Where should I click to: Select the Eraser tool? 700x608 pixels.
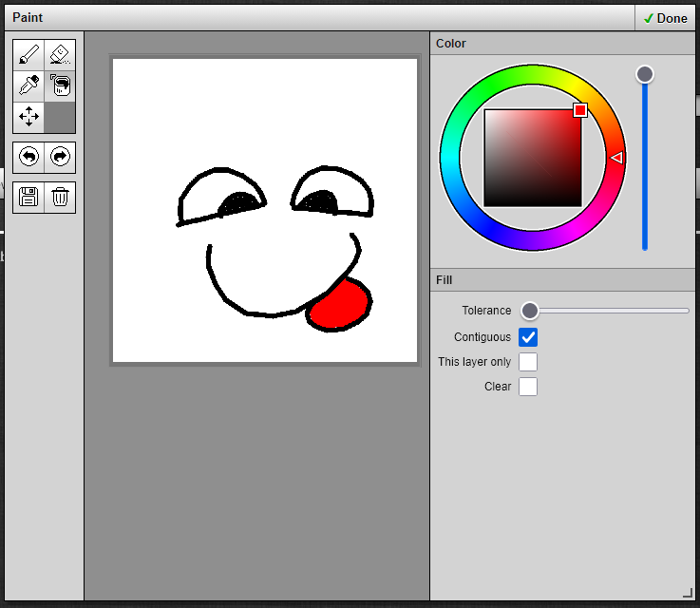[60, 55]
